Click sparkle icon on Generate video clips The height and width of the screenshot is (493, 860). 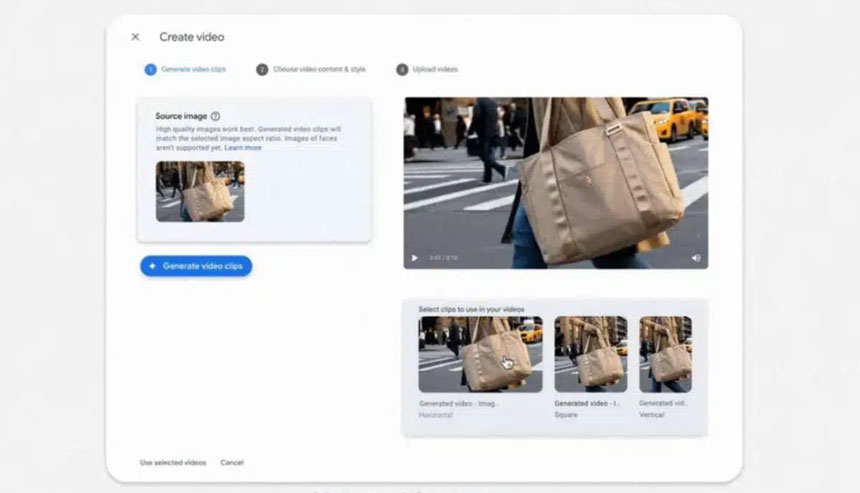[x=152, y=266]
